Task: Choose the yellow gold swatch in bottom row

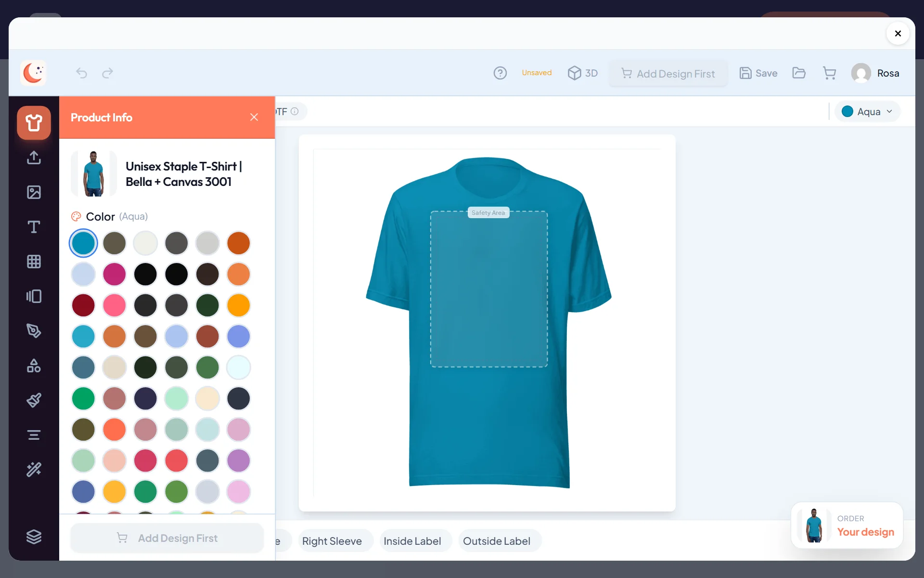Action: click(115, 492)
